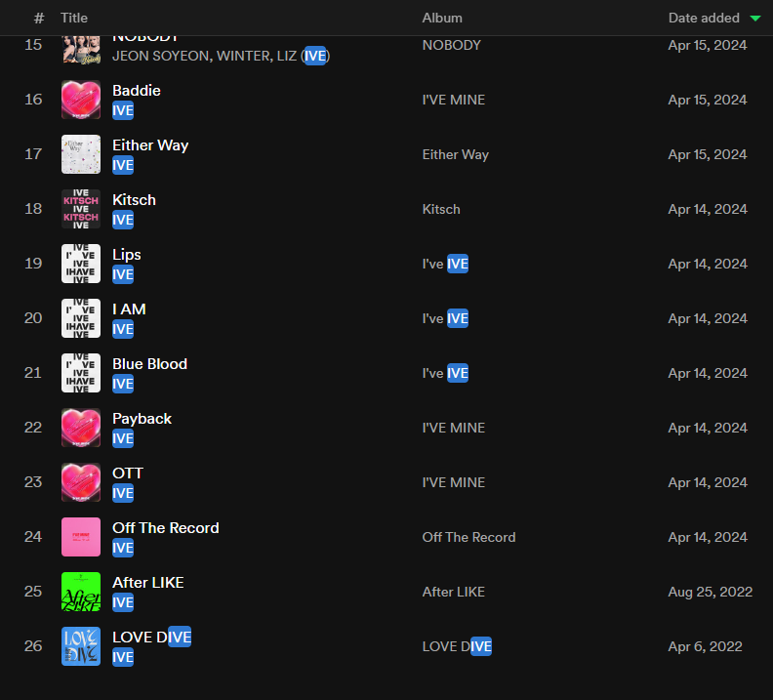Open the IVE artist link under Kitsch
The height and width of the screenshot is (700, 773).
[123, 220]
